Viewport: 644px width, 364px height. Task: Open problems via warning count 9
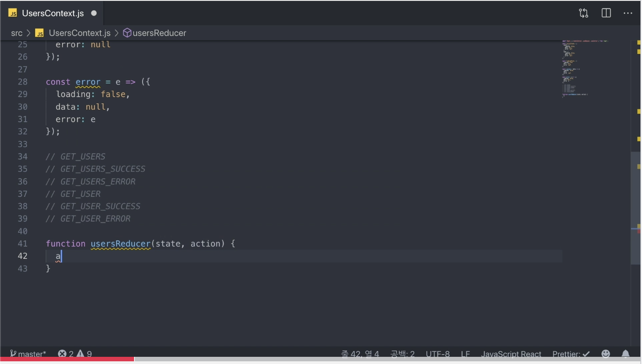(x=84, y=354)
